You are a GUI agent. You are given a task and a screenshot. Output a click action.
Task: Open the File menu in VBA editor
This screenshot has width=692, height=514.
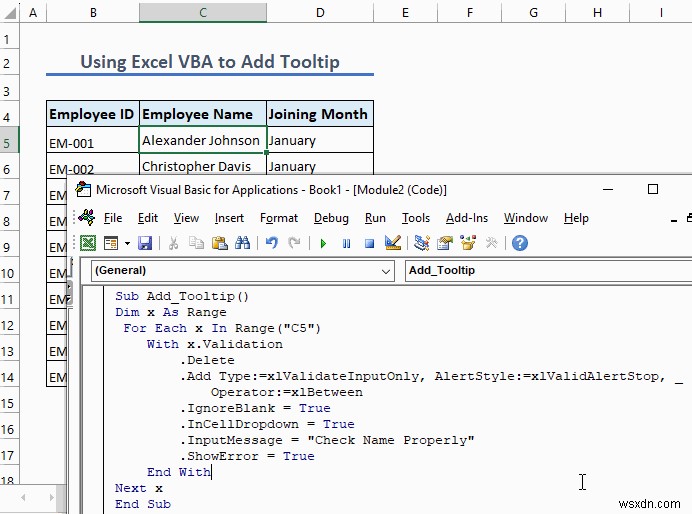click(x=113, y=218)
